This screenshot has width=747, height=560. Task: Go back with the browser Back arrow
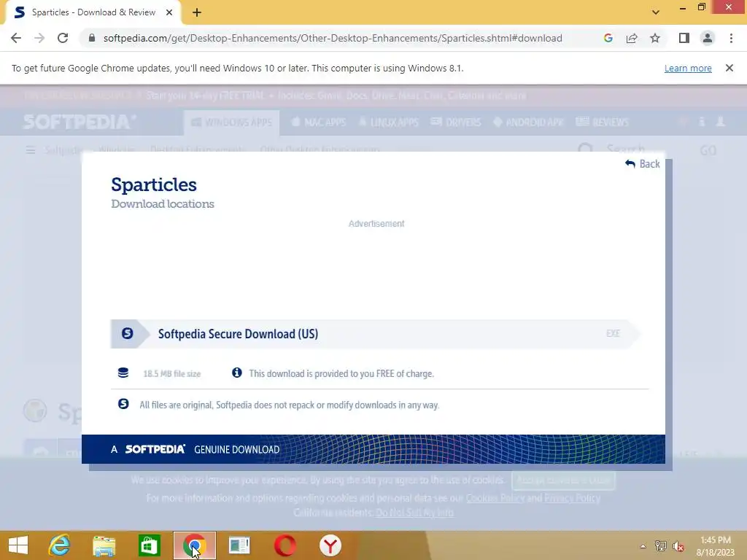[x=16, y=38]
